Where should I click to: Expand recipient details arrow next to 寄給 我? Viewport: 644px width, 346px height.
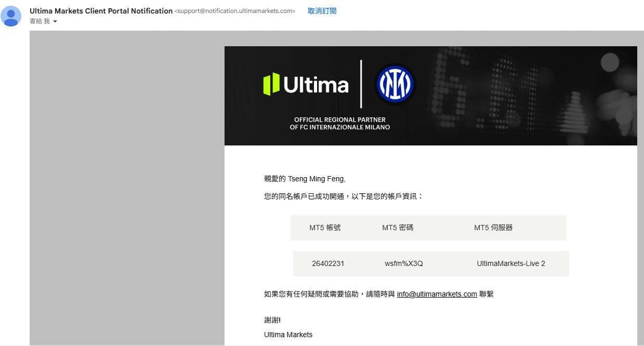(55, 22)
